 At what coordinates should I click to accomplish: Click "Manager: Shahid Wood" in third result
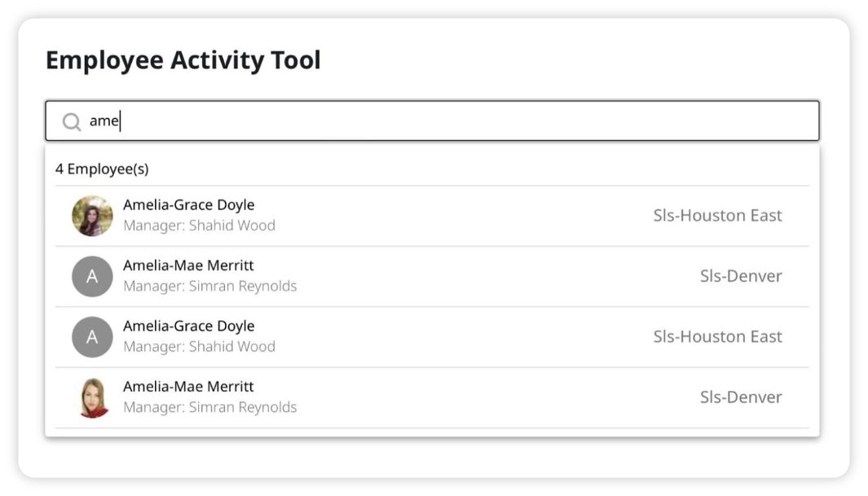coord(199,346)
